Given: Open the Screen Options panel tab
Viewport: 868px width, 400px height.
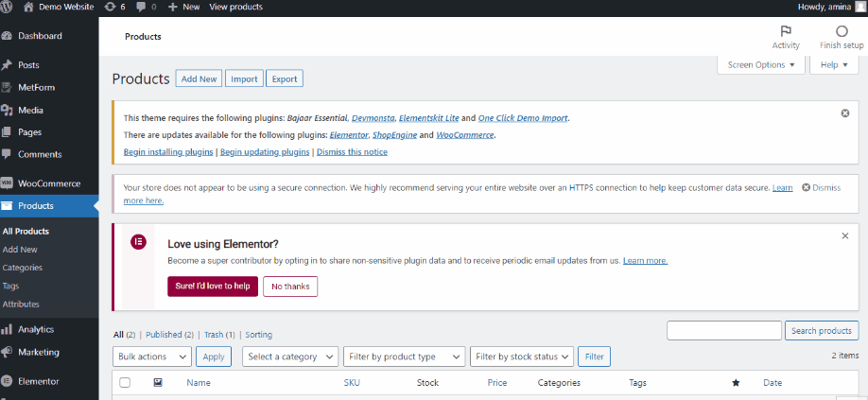Looking at the screenshot, I should [x=761, y=65].
